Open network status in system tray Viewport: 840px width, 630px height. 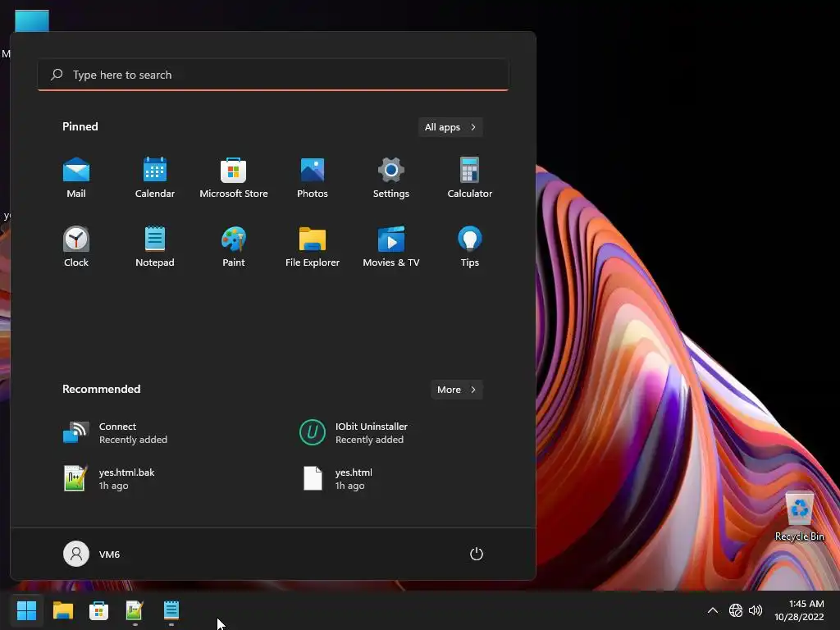[736, 610]
